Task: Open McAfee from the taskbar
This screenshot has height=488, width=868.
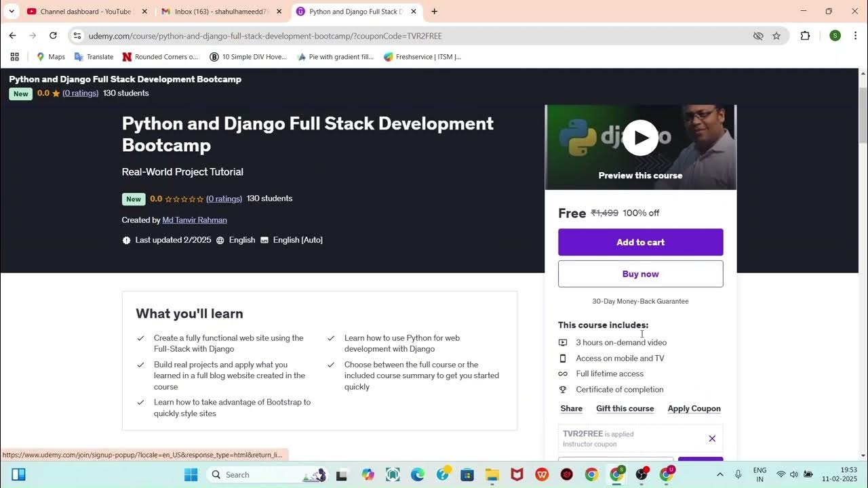Action: point(517,474)
